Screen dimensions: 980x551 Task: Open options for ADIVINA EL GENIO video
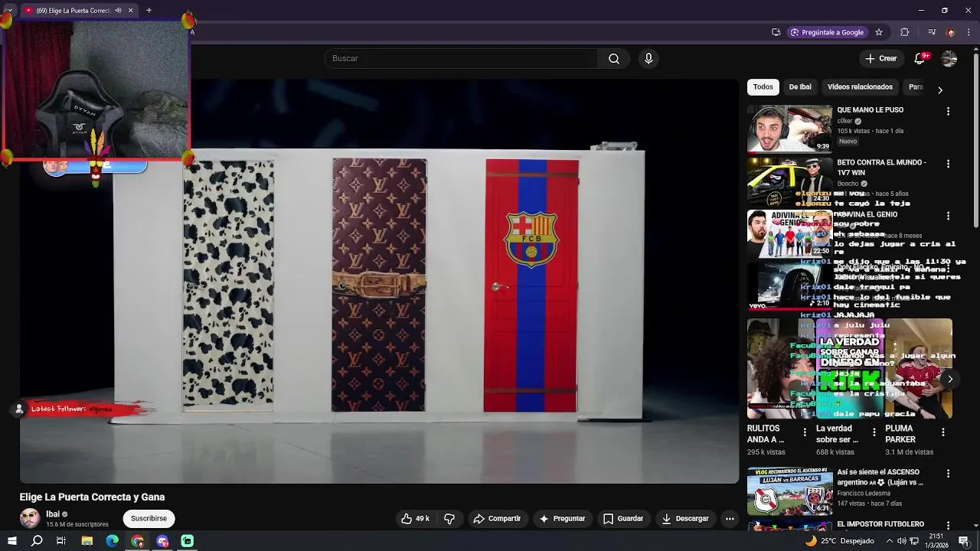coord(948,216)
